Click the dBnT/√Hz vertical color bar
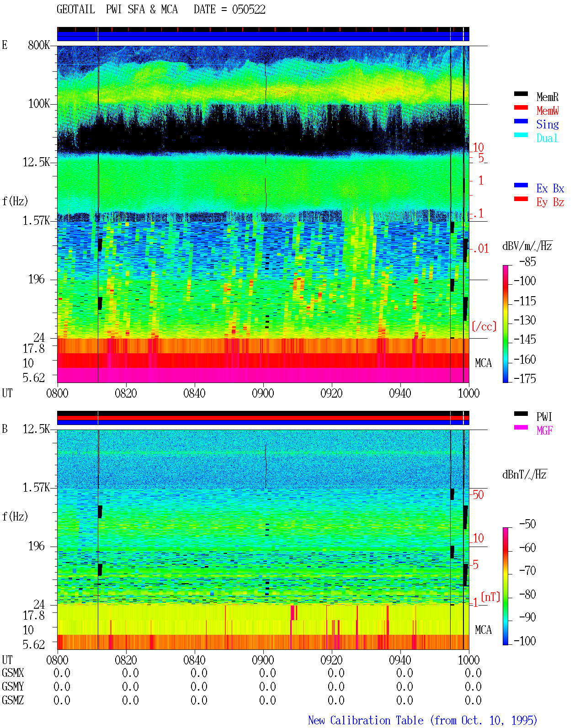 coord(505,586)
